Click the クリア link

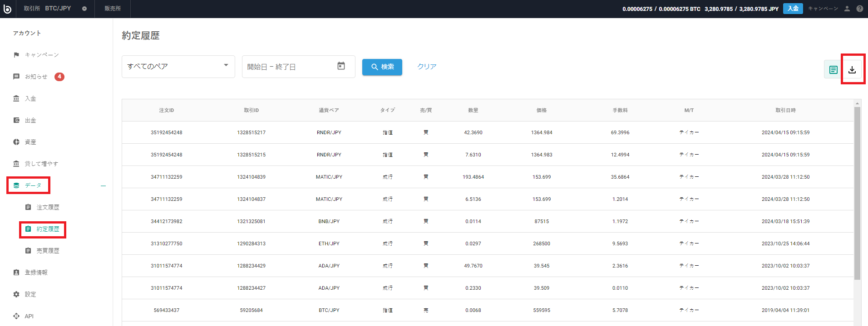(x=427, y=67)
